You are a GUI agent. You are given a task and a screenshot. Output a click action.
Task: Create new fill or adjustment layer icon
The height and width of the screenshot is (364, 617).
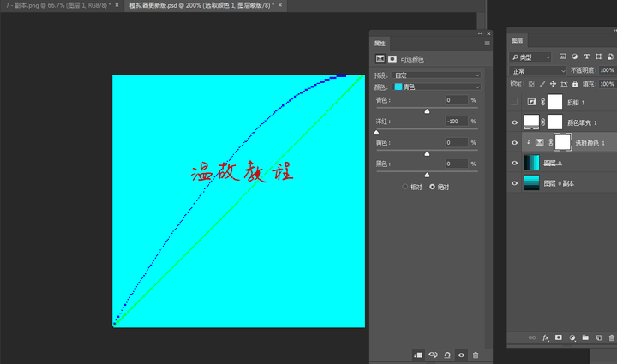572,337
